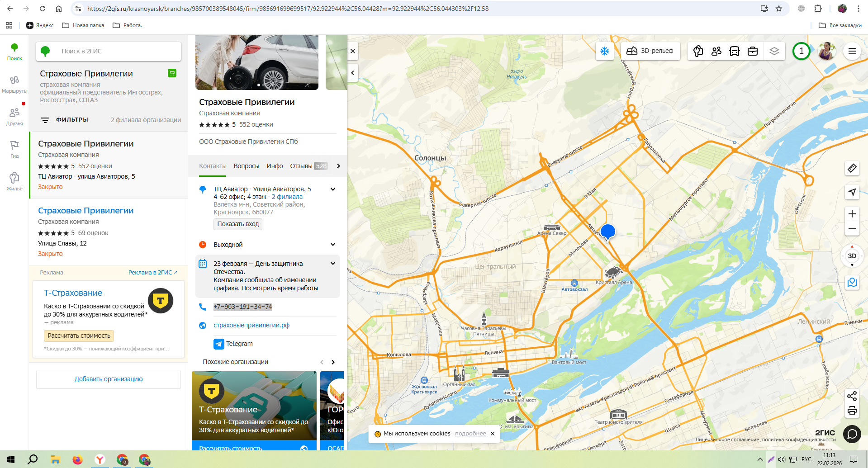Open the 2 филиала branches link
This screenshot has height=468, width=868.
[287, 197]
